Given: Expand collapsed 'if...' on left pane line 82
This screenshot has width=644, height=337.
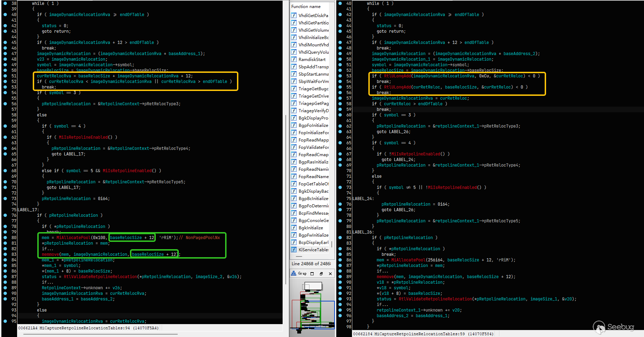Looking at the screenshot, I should (x=47, y=249).
